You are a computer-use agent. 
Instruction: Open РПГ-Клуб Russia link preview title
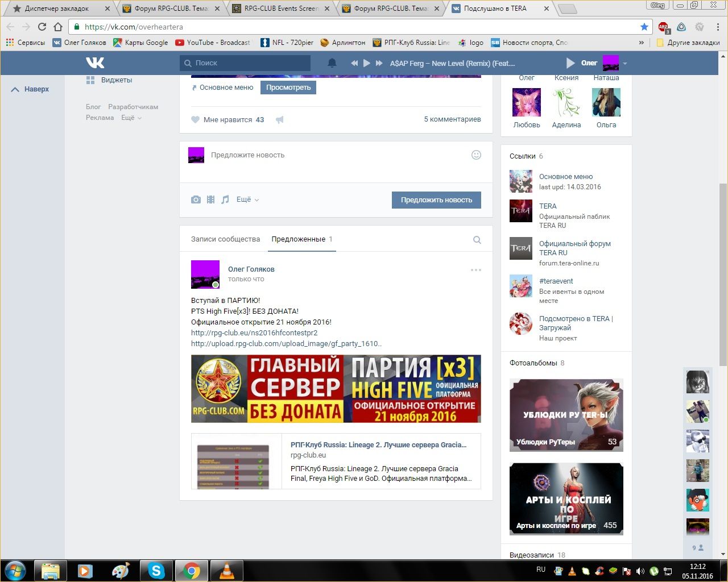click(378, 445)
